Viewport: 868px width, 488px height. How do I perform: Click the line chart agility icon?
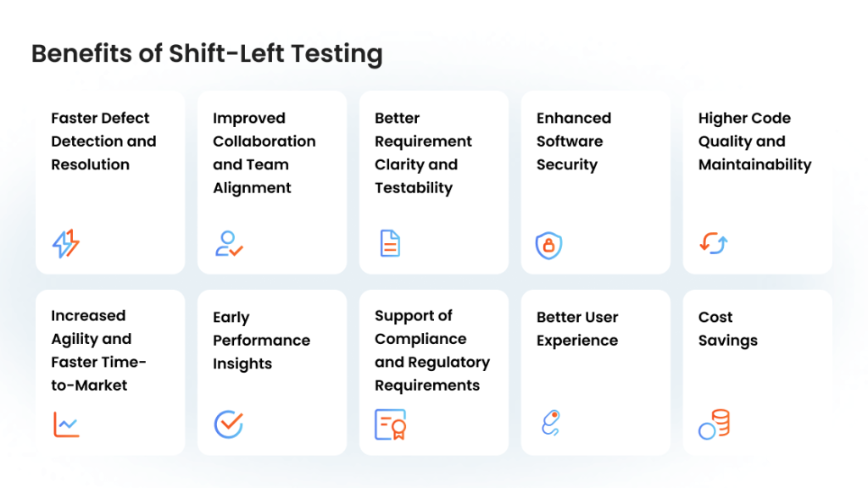pyautogui.click(x=66, y=424)
